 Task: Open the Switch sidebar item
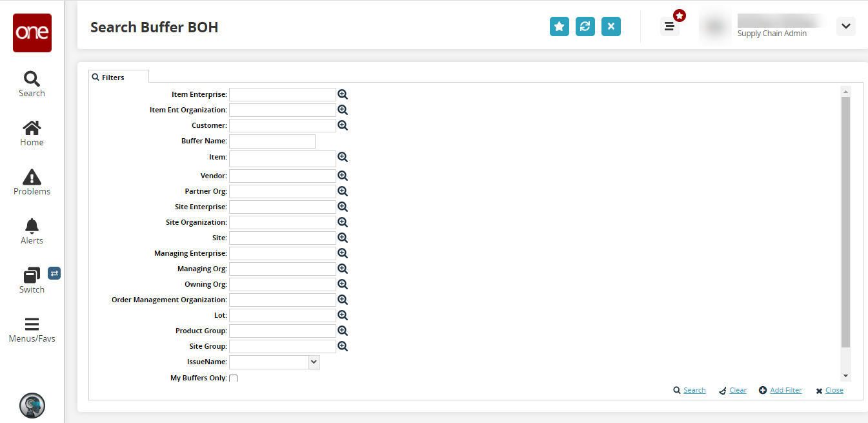[32, 281]
